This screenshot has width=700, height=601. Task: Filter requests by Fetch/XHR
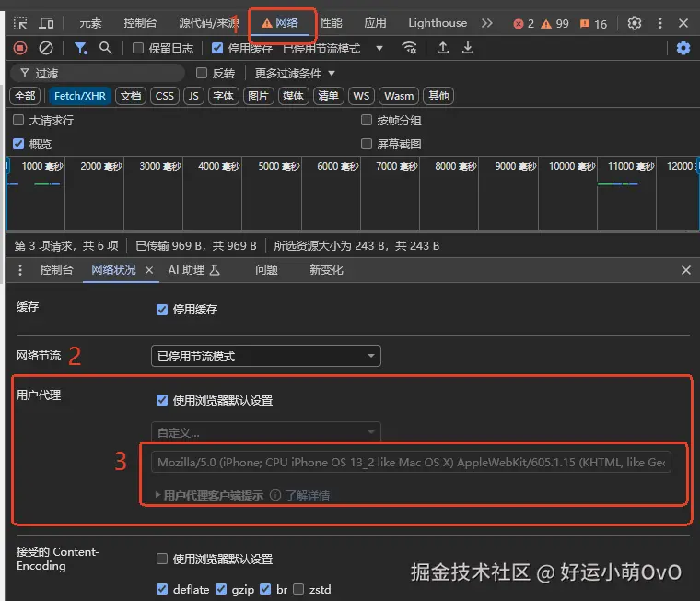pos(80,96)
